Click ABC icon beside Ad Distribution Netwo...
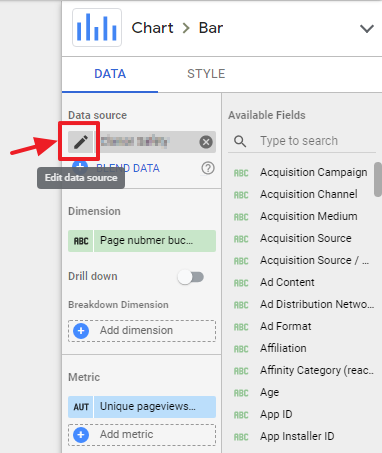 click(x=241, y=305)
